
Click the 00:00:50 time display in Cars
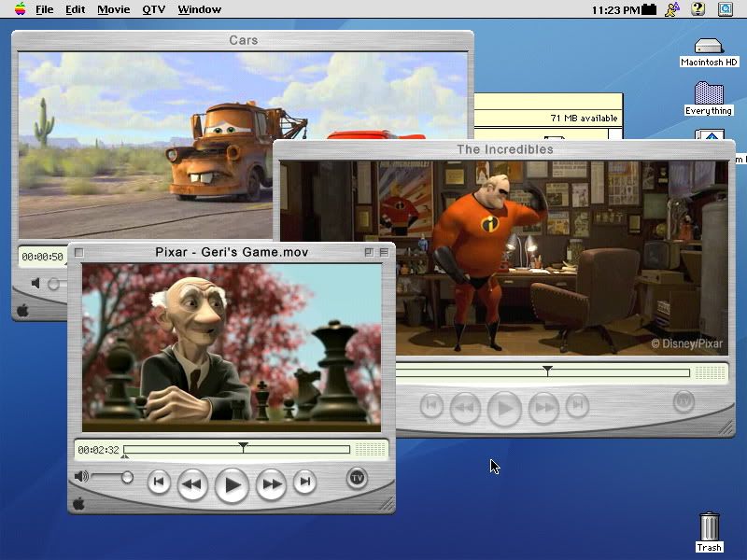42,258
